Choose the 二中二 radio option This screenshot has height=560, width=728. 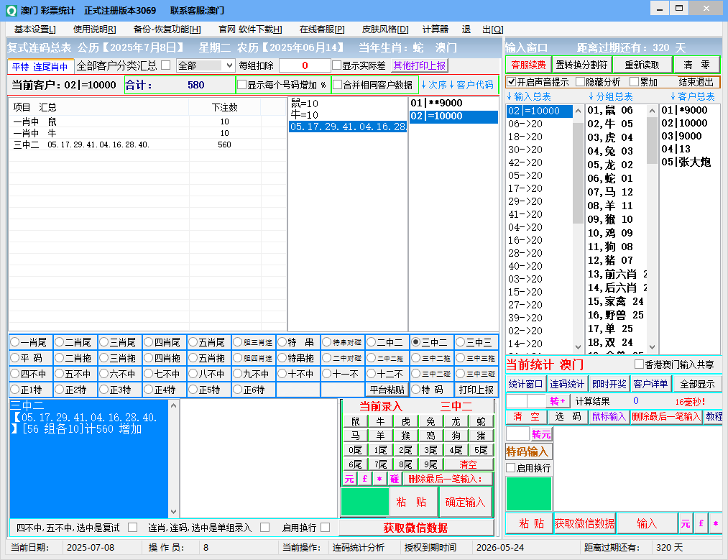(x=372, y=342)
